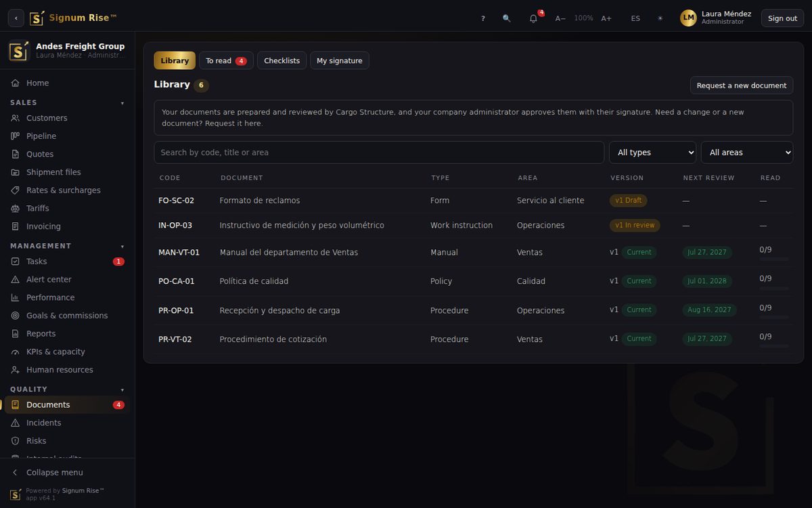Image resolution: width=812 pixels, height=508 pixels.
Task: Increase font size with A+ control
Action: pyautogui.click(x=606, y=18)
